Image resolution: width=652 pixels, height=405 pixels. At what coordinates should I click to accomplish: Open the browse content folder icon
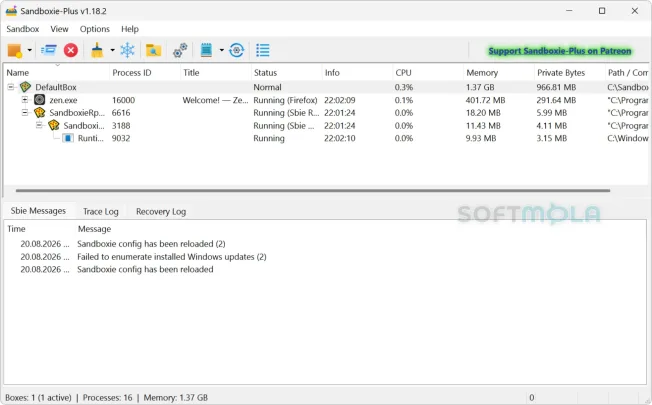tap(153, 50)
